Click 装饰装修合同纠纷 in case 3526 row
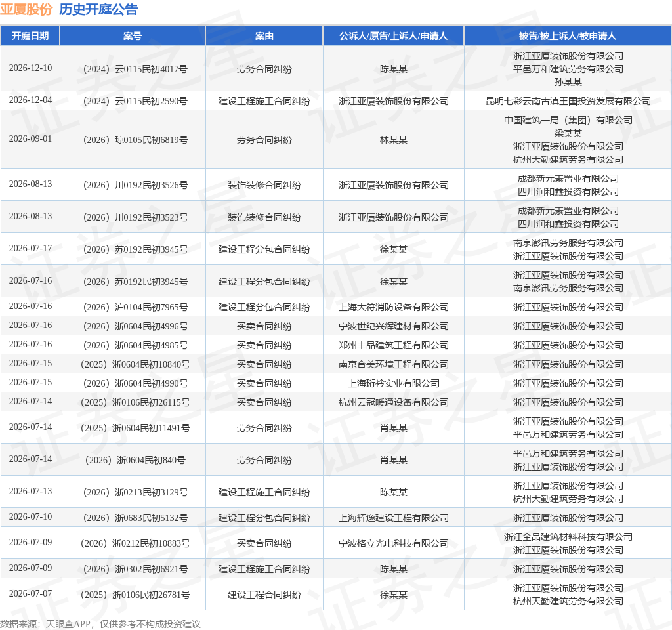The height and width of the screenshot is (630, 672). point(264,185)
